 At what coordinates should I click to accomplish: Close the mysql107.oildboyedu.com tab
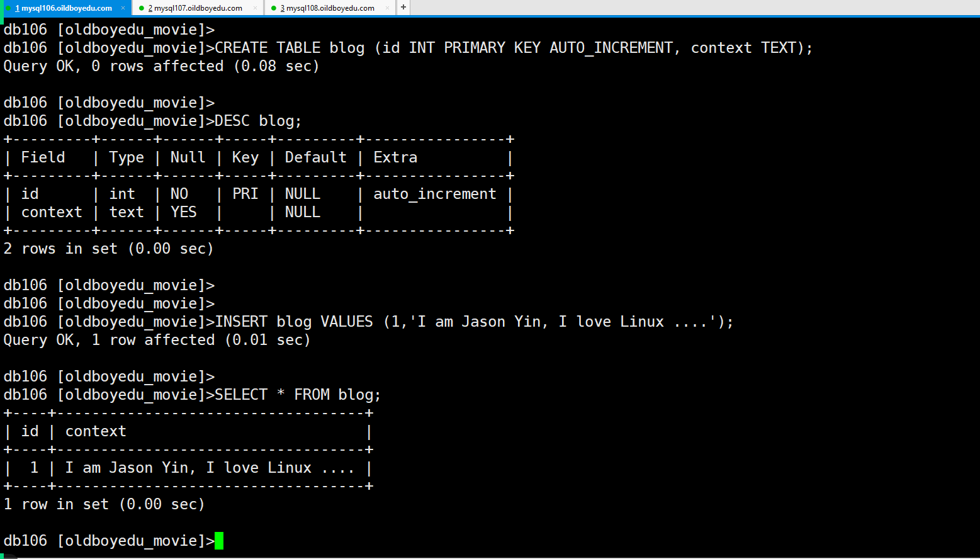[255, 8]
